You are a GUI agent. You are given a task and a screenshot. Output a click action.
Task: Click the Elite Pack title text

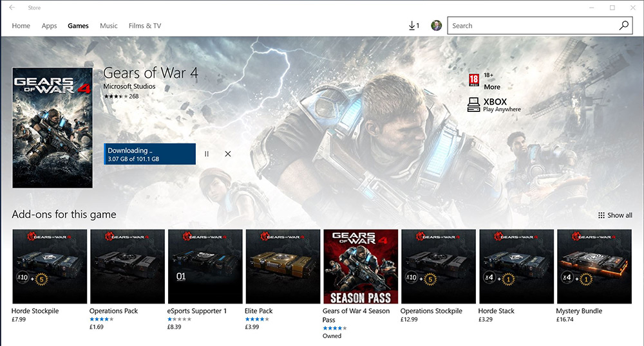[259, 311]
